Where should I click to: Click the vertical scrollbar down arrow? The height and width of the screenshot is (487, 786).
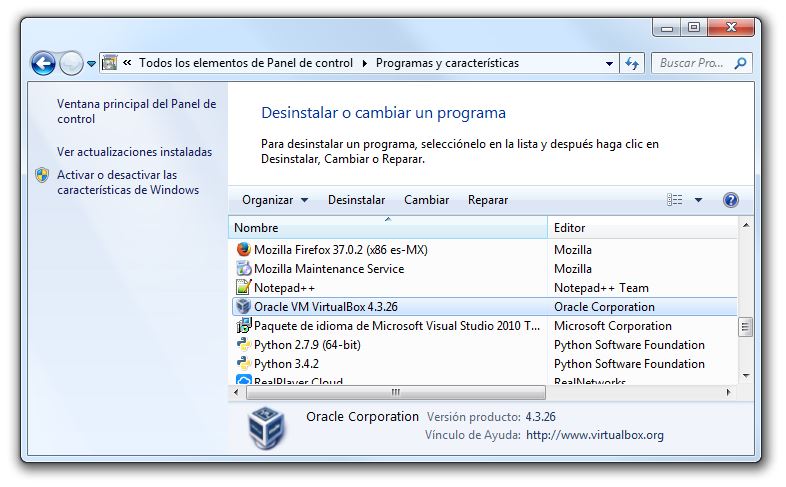click(746, 376)
